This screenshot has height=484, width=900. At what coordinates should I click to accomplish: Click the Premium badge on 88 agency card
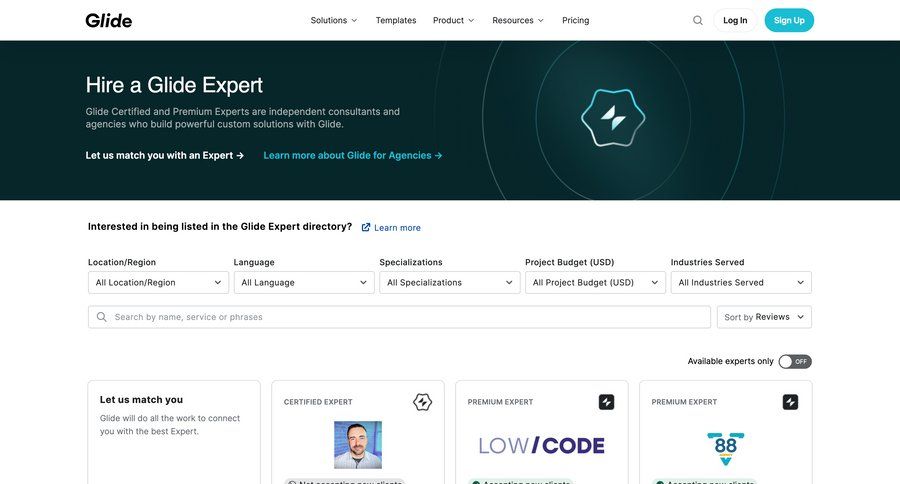coord(790,402)
